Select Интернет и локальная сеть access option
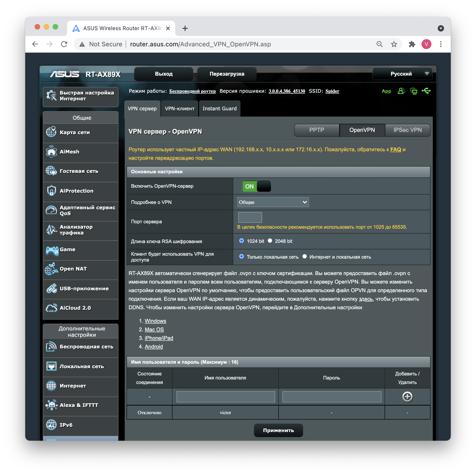Screen dimensions: 476x474 [x=304, y=257]
